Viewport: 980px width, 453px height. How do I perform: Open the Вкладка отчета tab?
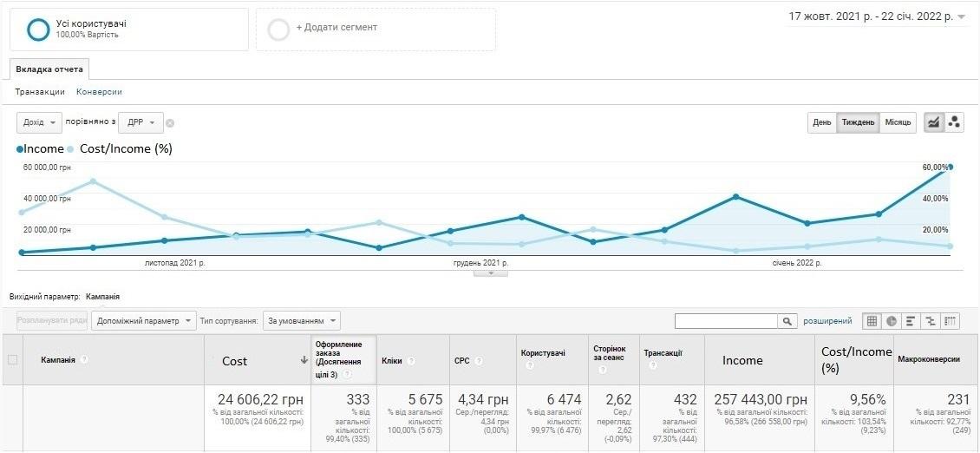[49, 69]
